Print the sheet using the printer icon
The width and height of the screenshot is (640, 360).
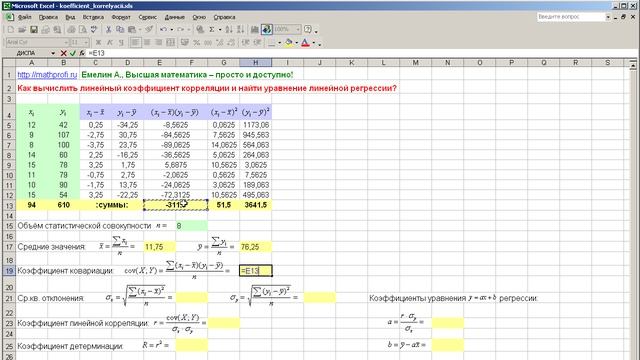(71, 29)
